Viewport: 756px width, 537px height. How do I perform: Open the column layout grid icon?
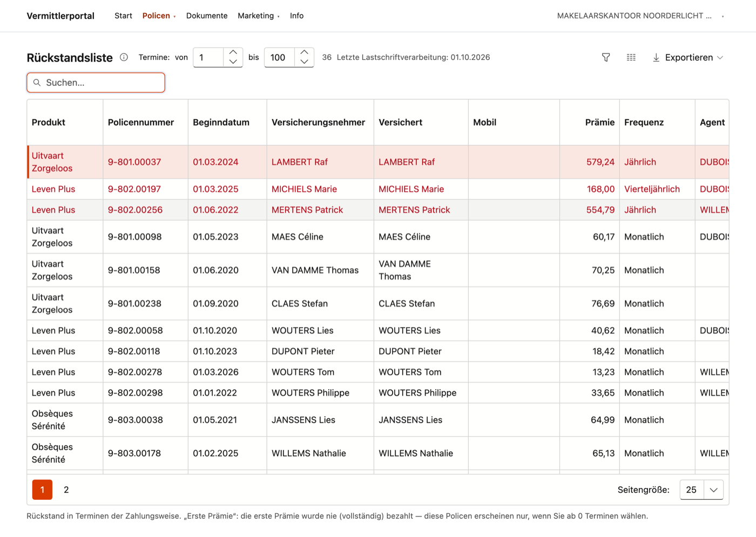coord(631,57)
